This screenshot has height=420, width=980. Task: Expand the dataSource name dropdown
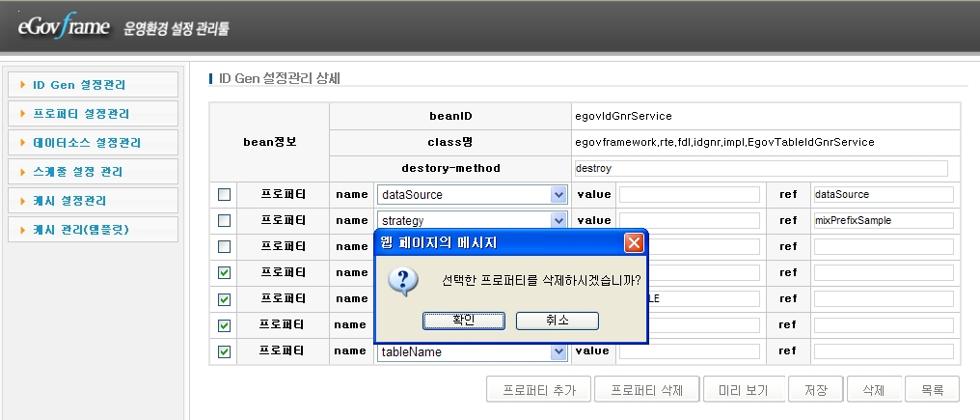pos(558,195)
